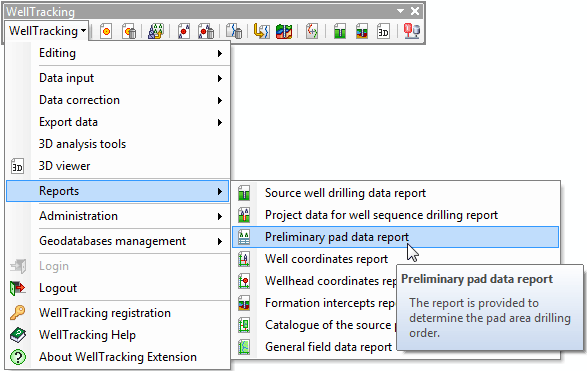This screenshot has height=371, width=587.
Task: Click the Logout menu item
Action: (118, 288)
